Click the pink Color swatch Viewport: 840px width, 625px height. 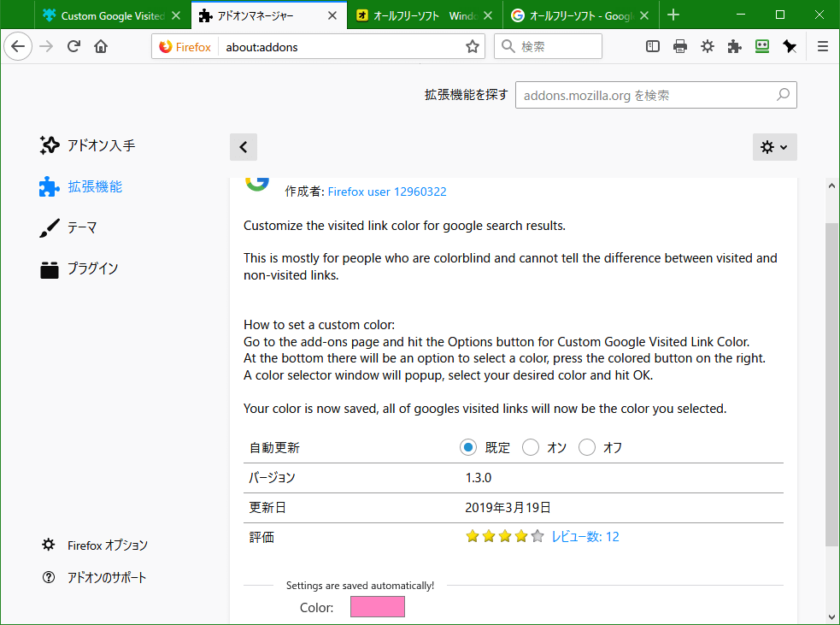coord(378,607)
